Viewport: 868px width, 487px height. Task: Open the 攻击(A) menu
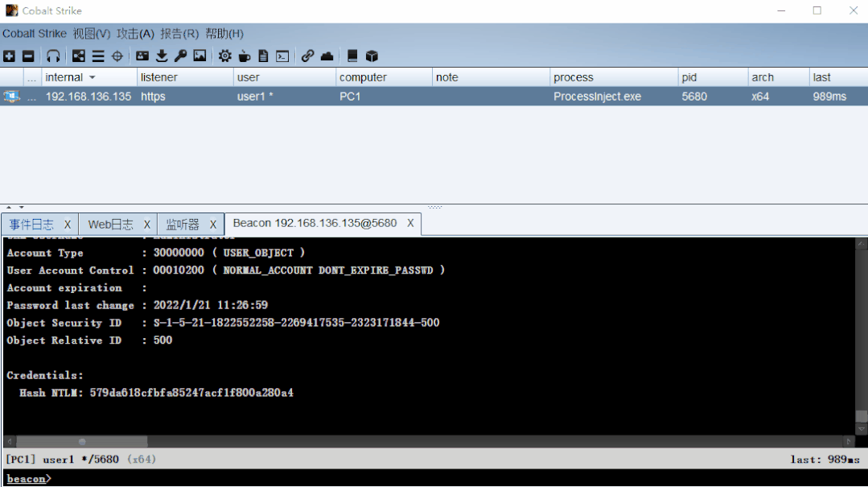136,34
